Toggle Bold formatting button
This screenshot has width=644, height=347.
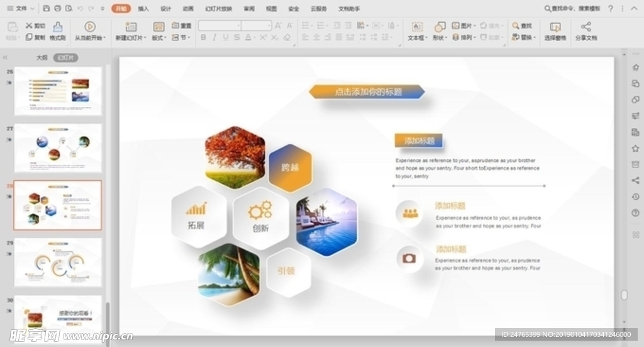tap(203, 38)
